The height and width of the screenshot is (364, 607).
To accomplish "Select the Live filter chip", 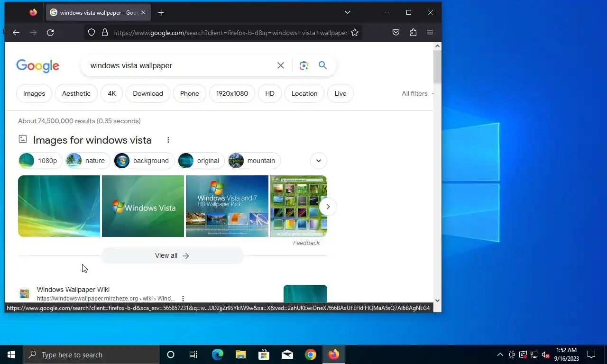I will (340, 93).
